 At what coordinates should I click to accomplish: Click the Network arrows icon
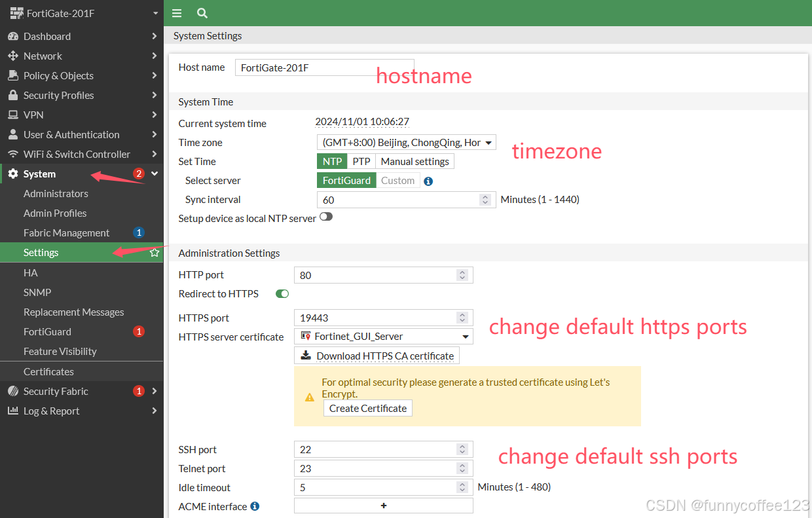pos(13,56)
